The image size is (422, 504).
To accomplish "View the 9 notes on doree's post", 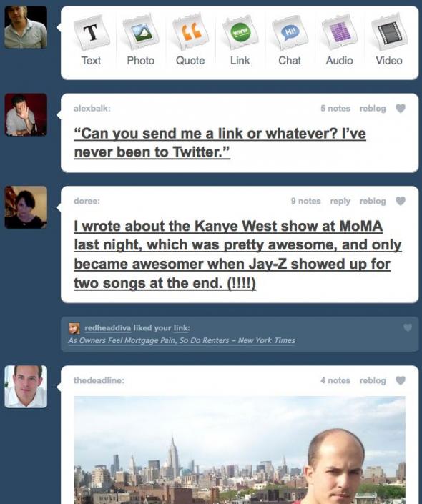I will 305,201.
